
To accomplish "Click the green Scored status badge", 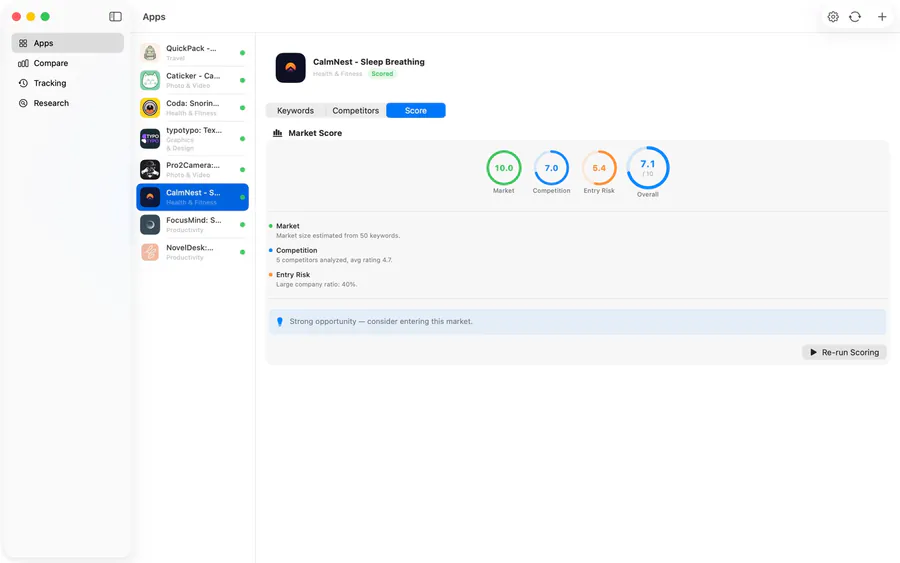I will pyautogui.click(x=382, y=74).
